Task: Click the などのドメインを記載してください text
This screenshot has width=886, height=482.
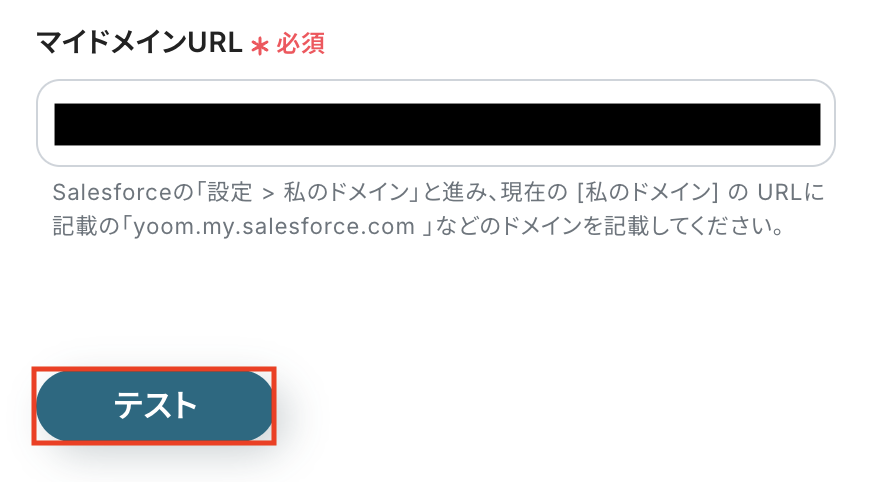Action: (x=609, y=227)
